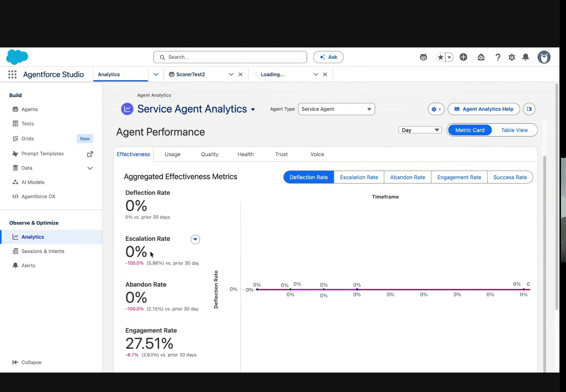Close the Loading tab
This screenshot has height=392, width=566.
point(325,74)
